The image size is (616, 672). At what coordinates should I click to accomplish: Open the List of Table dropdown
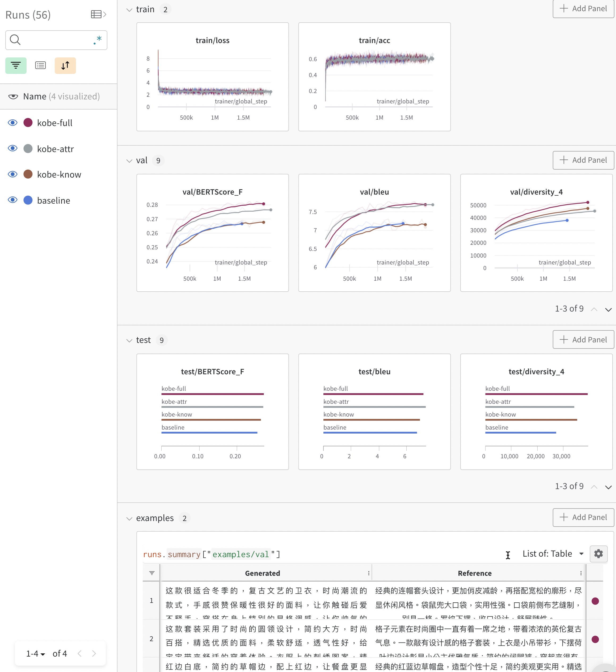(553, 554)
